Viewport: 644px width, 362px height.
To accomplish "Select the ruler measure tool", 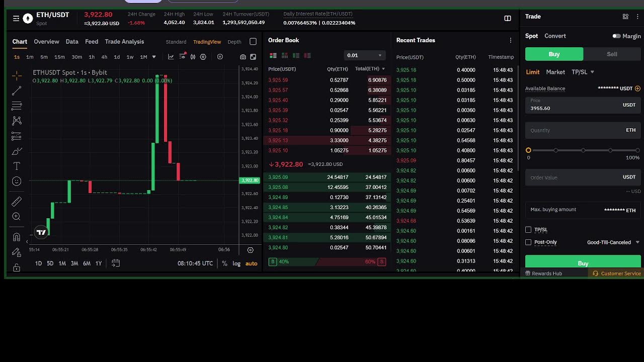I will [x=17, y=202].
